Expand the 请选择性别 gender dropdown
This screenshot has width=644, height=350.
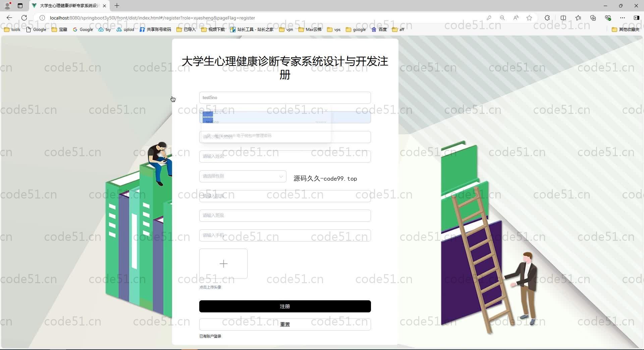[243, 176]
